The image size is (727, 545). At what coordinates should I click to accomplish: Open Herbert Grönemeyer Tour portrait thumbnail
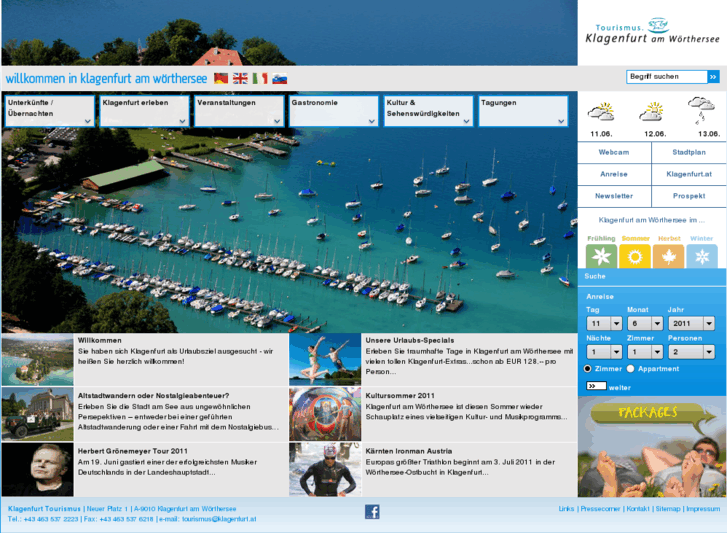click(38, 469)
